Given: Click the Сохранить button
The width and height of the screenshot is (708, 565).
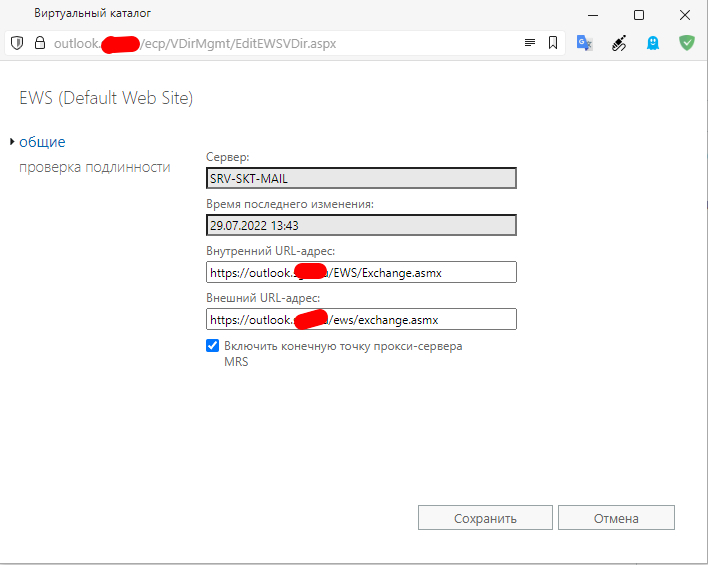Looking at the screenshot, I should 485,518.
